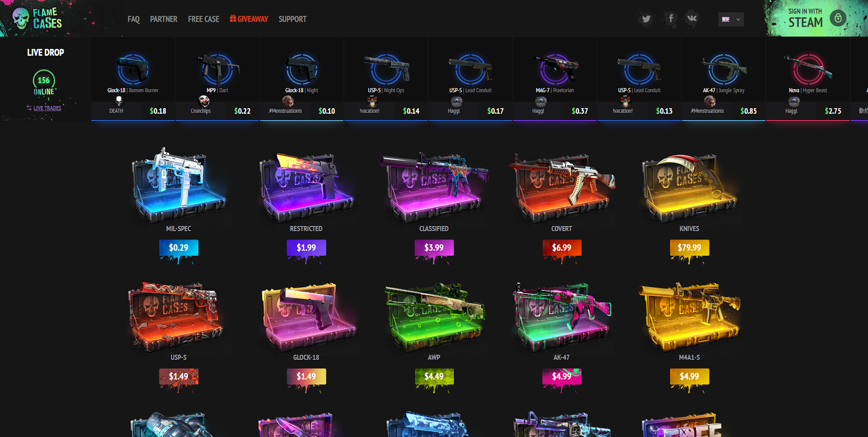Open the CLASSIFIED case image
Viewport: 868px width, 437px height.
click(434, 187)
